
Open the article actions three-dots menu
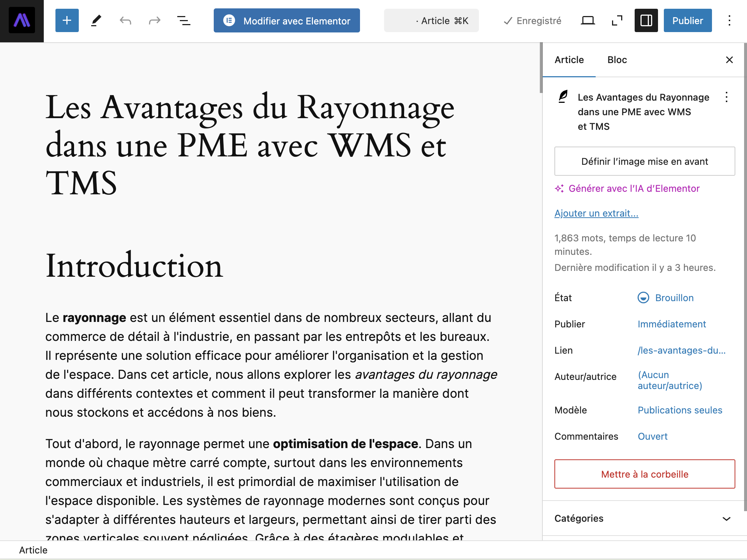(x=726, y=97)
